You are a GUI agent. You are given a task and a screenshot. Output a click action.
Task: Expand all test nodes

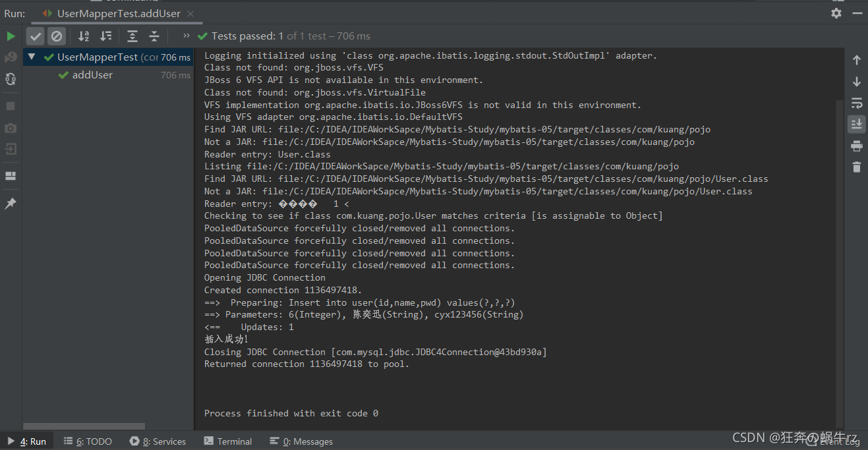[x=132, y=36]
